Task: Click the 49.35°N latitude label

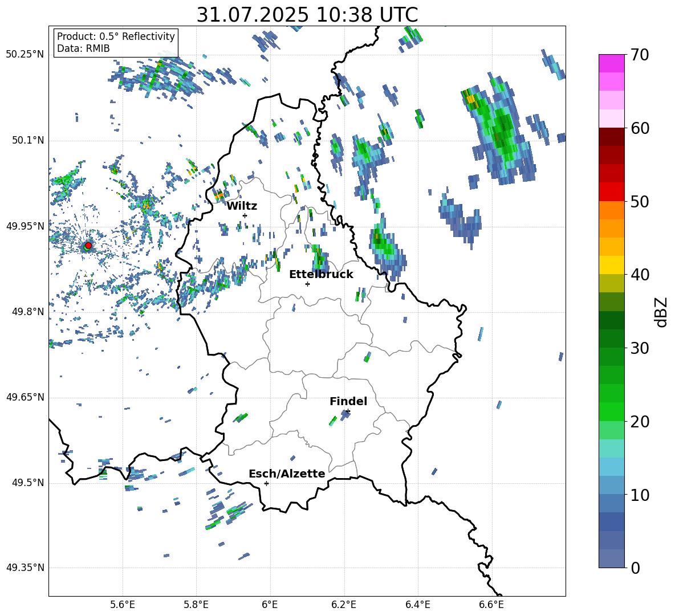Action: 25,568
